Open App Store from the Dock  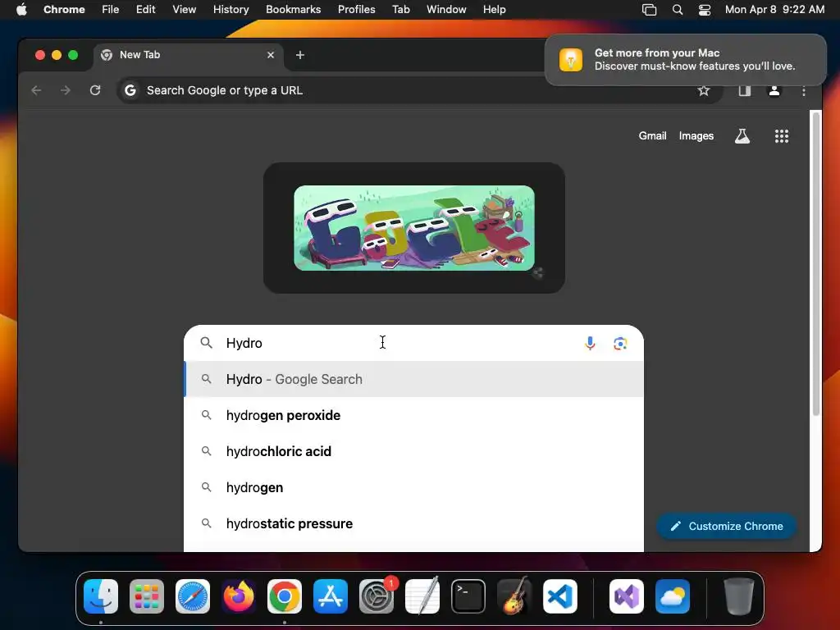(x=331, y=596)
